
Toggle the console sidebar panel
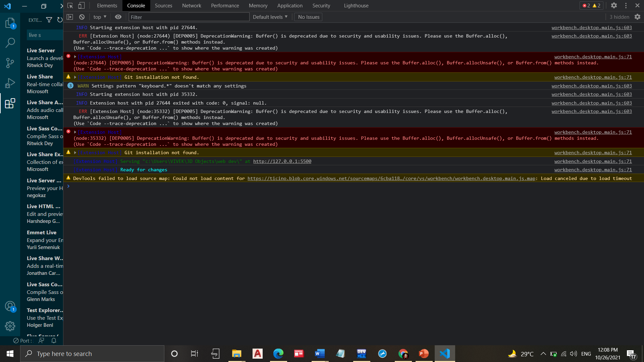(70, 17)
